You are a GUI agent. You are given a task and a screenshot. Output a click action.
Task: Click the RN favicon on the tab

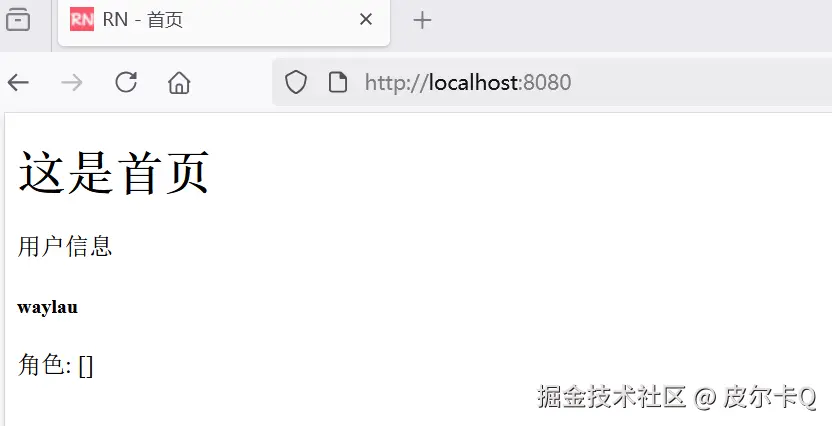coord(82,20)
